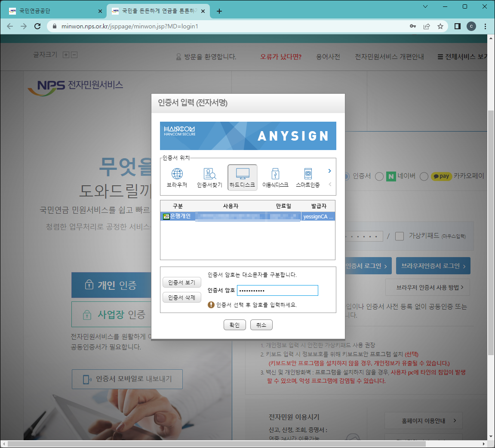
Task: Open the 용어사전 menu item
Action: 328,56
